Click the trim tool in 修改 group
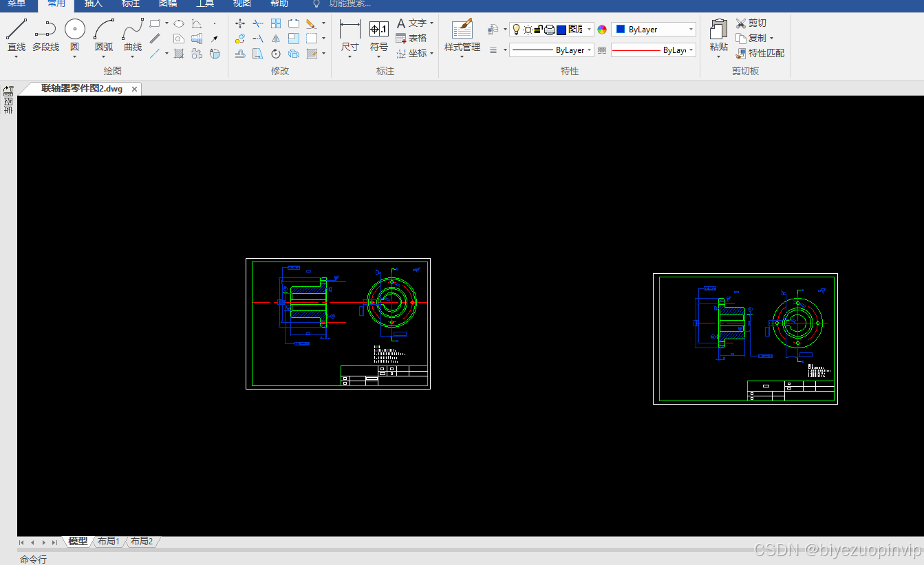 pyautogui.click(x=258, y=23)
